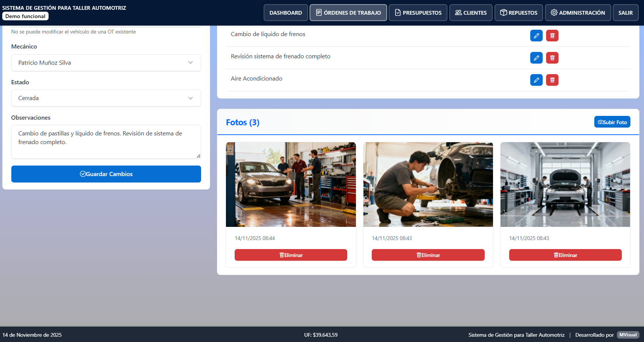Screen dimensions: 644x342
Task: Open Órdenes de Trabajo section
Action: [348, 13]
